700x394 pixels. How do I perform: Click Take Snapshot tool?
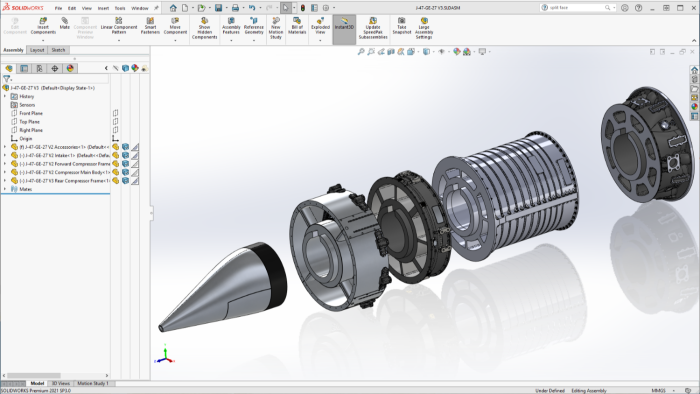click(x=402, y=26)
